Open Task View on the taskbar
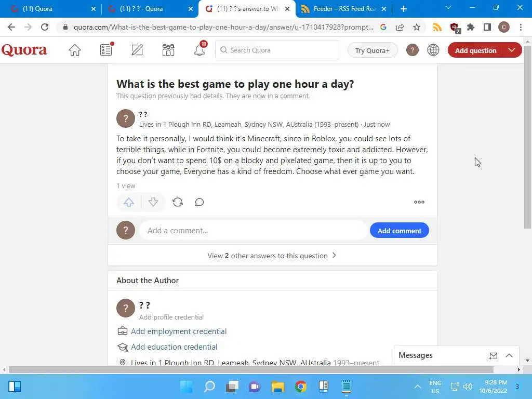The width and height of the screenshot is (532, 399). (x=232, y=387)
